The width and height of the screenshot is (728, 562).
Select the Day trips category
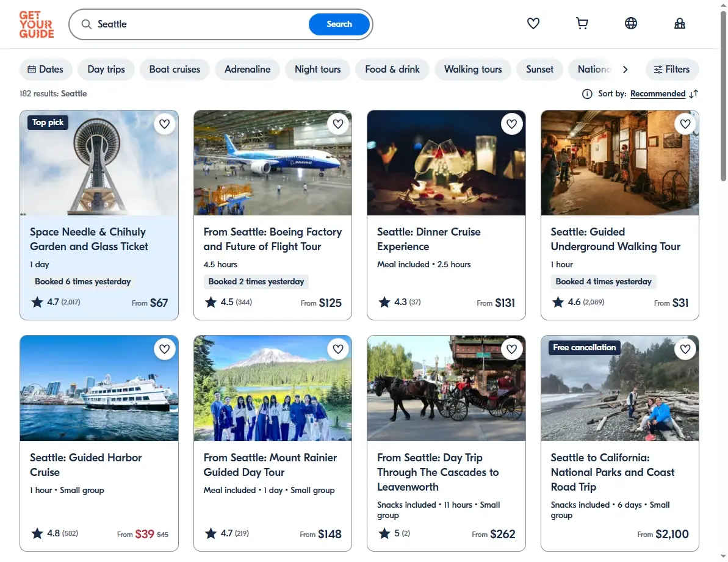106,70
